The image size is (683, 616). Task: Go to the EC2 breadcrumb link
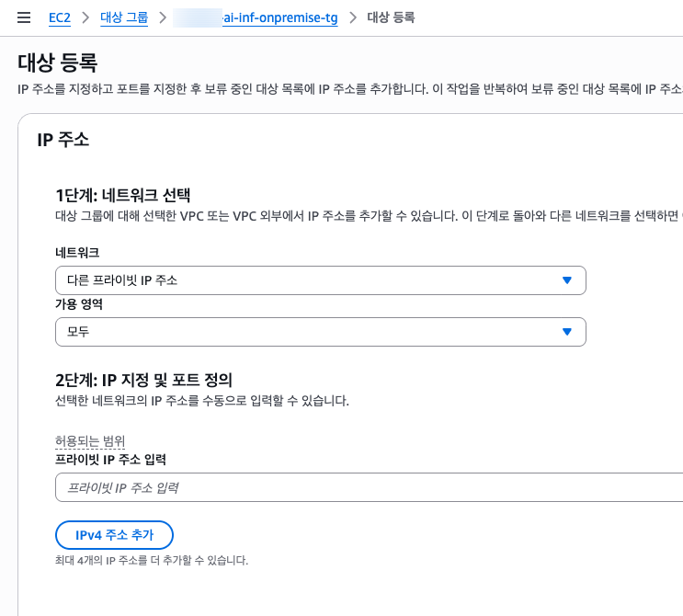click(60, 17)
